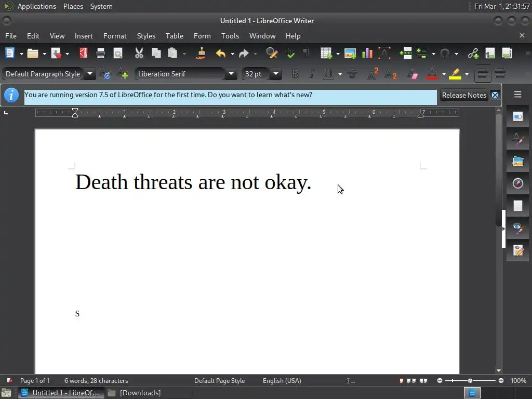Export directly as PDF
The width and height of the screenshot is (532, 399).
click(83, 54)
